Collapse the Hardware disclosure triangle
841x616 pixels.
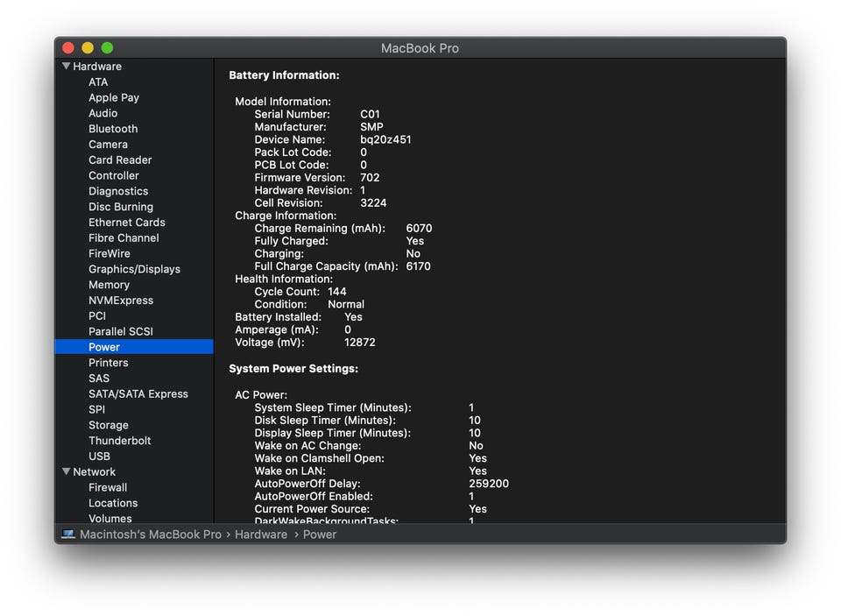click(66, 67)
